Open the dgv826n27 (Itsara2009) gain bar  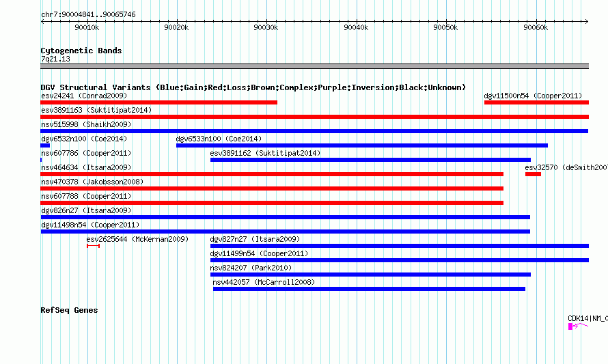tap(286, 217)
